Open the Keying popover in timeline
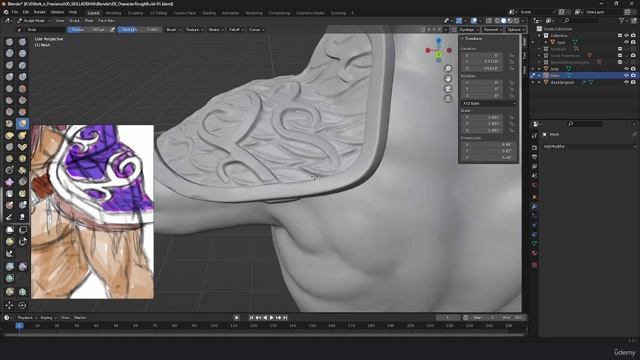The image size is (640, 360). pos(48,318)
